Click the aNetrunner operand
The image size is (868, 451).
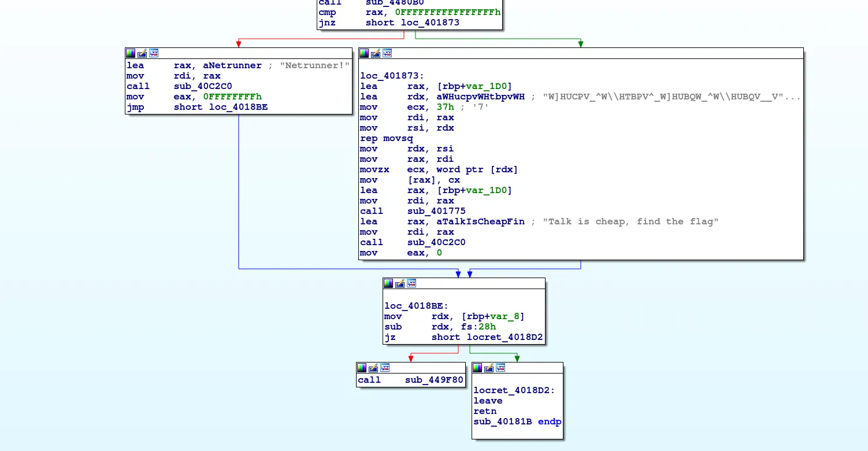point(232,65)
